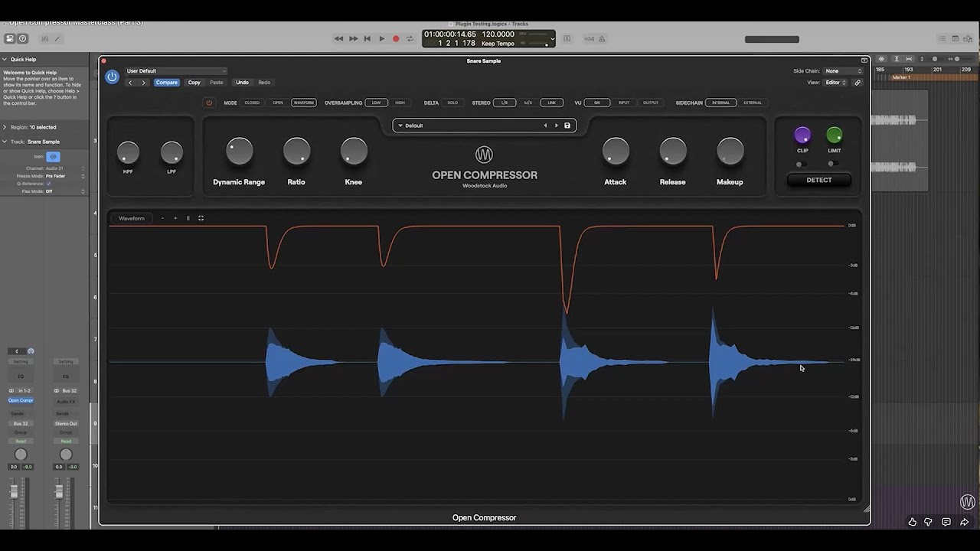Open the Side Chain None dropdown
This screenshot has height=551, width=980.
[x=843, y=71]
